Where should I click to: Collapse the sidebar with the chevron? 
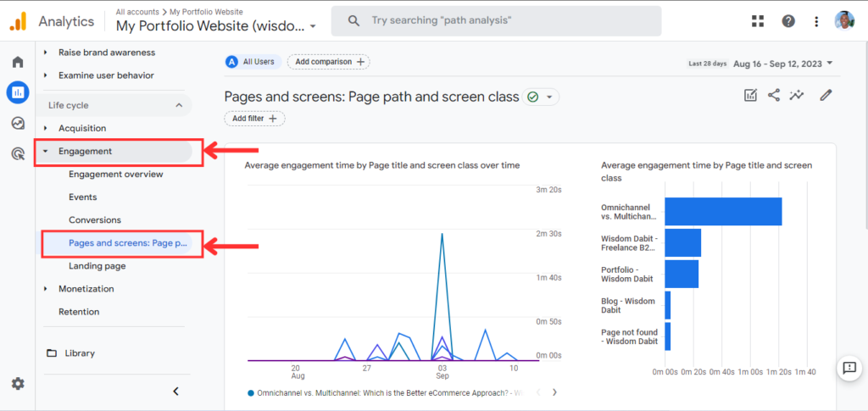176,392
